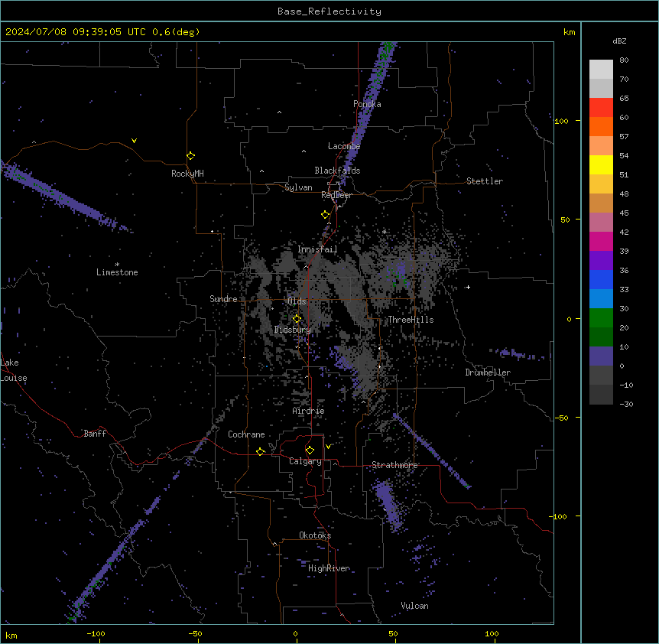Click the Cochrane city label
Screen dimensions: 659x644
coord(246,434)
